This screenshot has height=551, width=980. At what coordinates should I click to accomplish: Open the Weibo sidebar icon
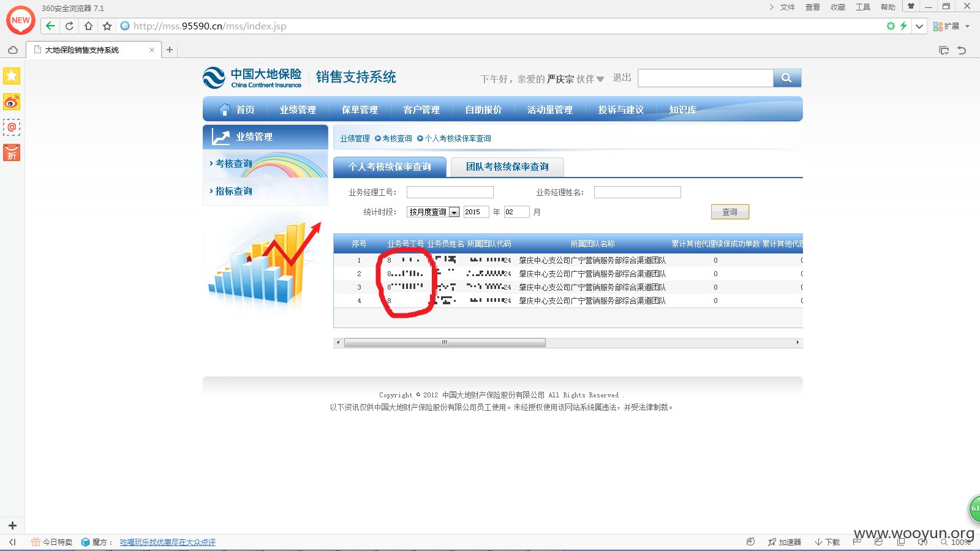(x=12, y=102)
